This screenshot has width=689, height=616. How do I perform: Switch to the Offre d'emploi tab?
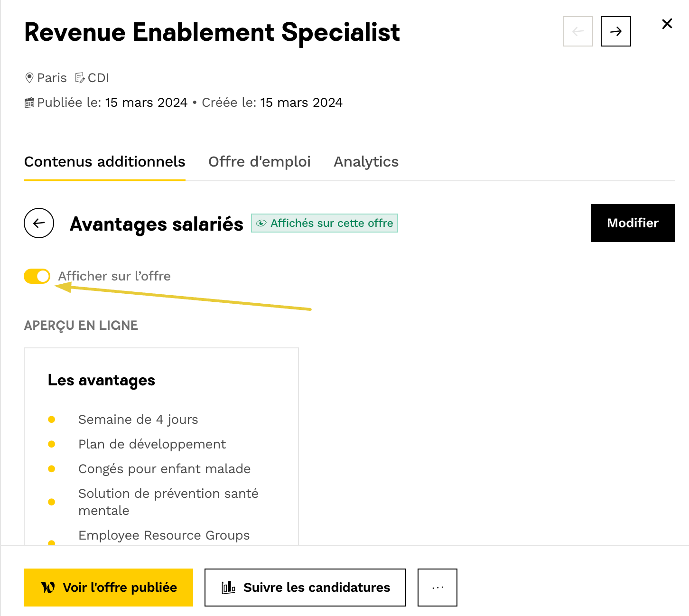[259, 162]
